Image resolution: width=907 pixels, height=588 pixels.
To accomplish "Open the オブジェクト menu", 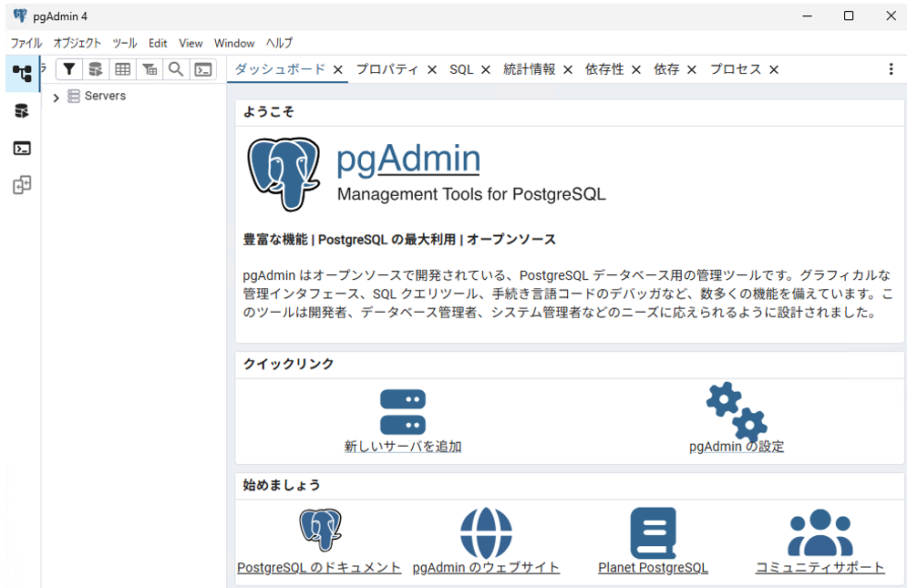I will (x=77, y=44).
